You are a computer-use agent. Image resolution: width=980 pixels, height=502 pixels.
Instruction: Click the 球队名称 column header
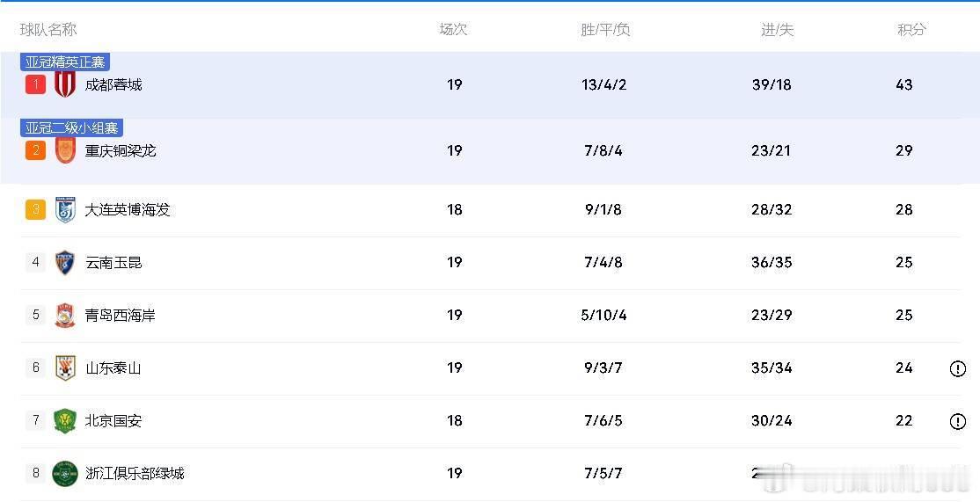pos(48,29)
